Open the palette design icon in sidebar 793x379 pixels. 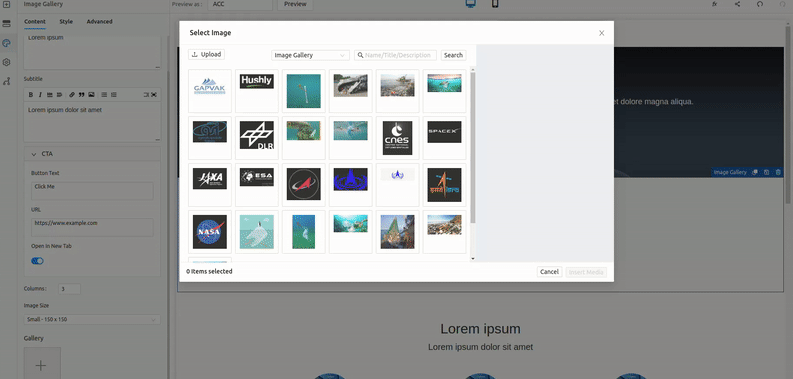(7, 43)
